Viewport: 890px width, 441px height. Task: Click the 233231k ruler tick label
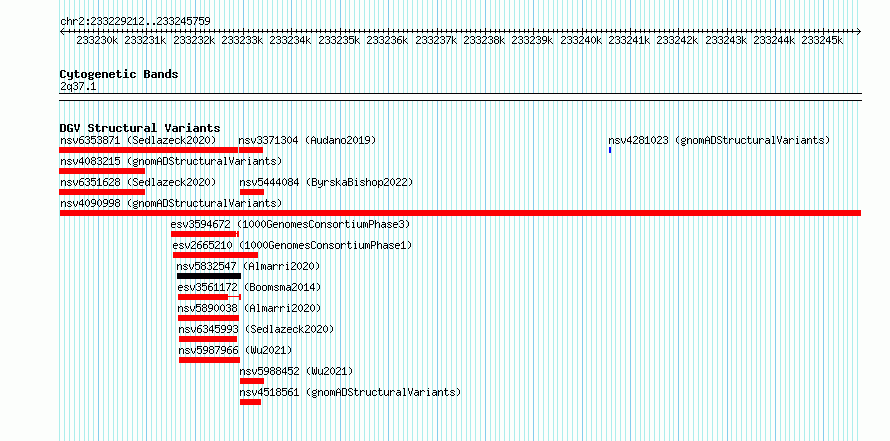pyautogui.click(x=145, y=41)
